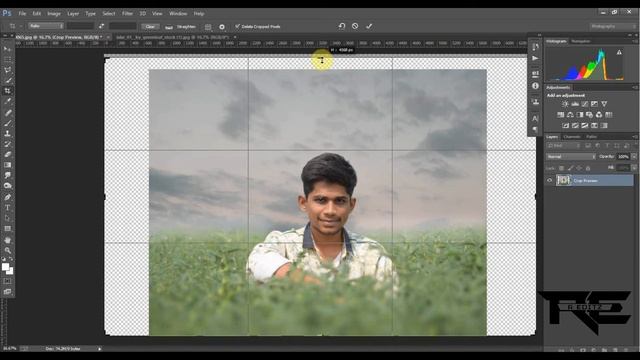The width and height of the screenshot is (640, 360).
Task: Open the Crop tool preset picker
Action: pyautogui.click(x=16, y=26)
